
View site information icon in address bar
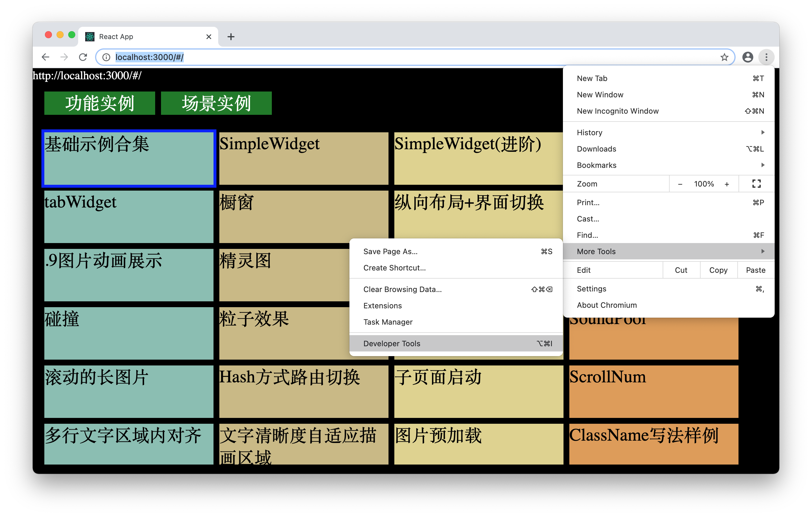[x=106, y=57]
